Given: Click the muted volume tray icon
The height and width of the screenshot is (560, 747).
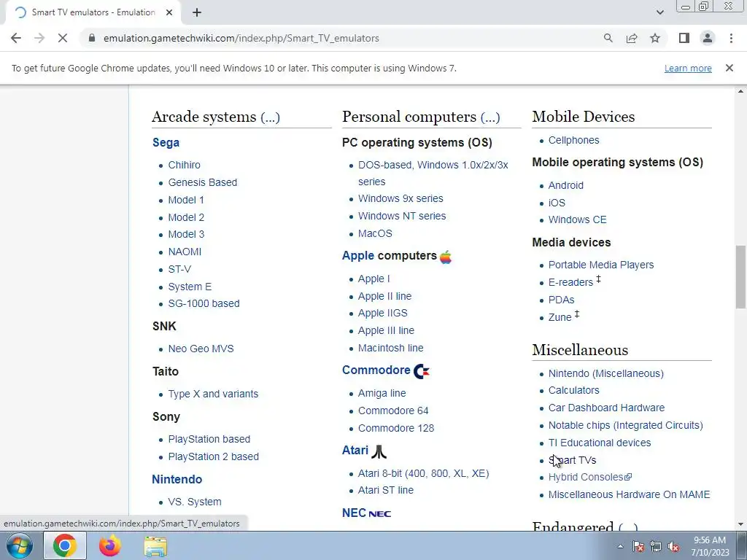Looking at the screenshot, I should pos(673,546).
